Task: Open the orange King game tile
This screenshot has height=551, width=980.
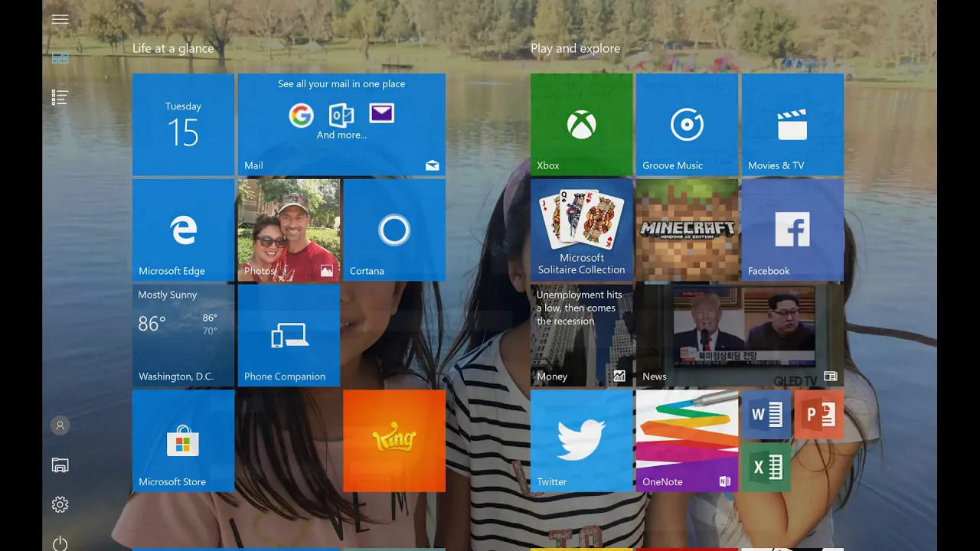Action: coord(394,441)
